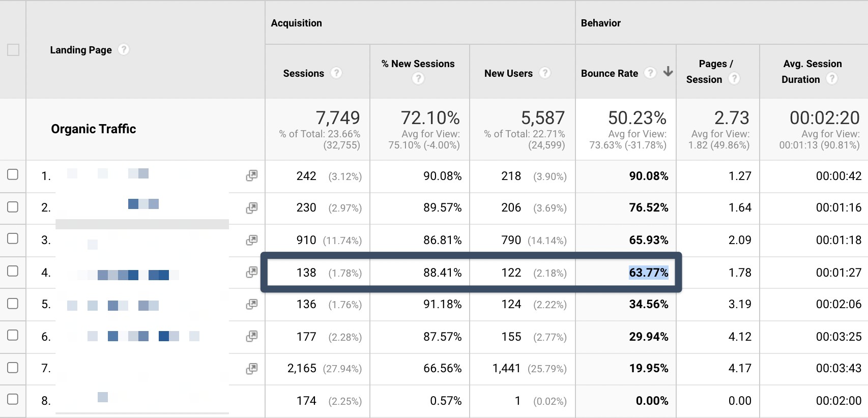Screen dimensions: 868x418
Task: Open row 3 landing page in new window
Action: (x=251, y=240)
